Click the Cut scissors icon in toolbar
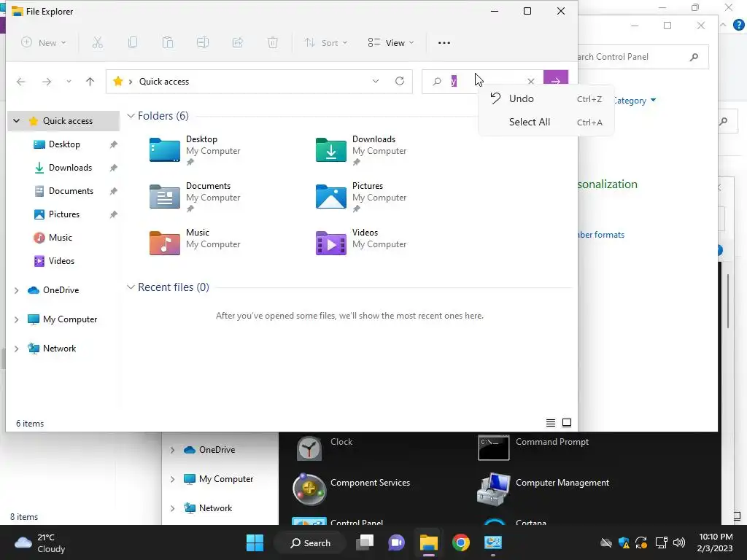Viewport: 747px width, 560px height. pos(97,43)
